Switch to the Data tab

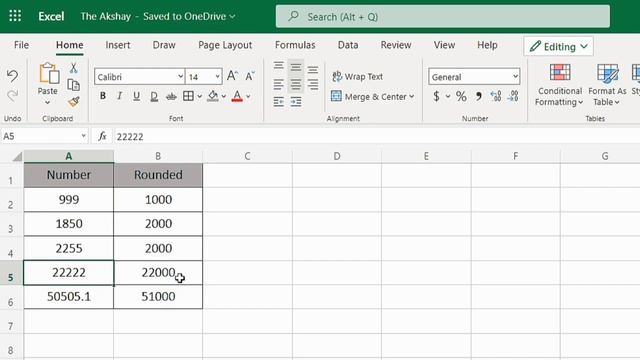[348, 45]
